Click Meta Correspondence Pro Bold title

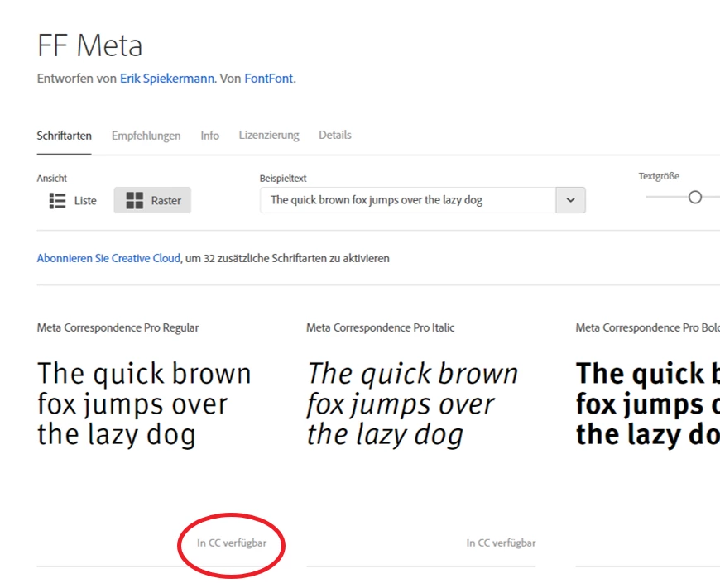[x=647, y=327]
